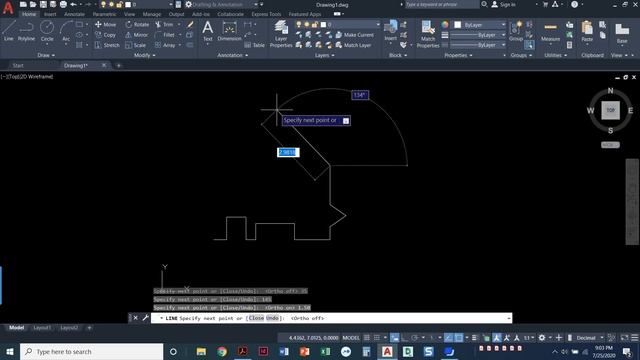The image size is (640, 360).
Task: Toggle lineweight display in status bar
Action: (x=474, y=338)
